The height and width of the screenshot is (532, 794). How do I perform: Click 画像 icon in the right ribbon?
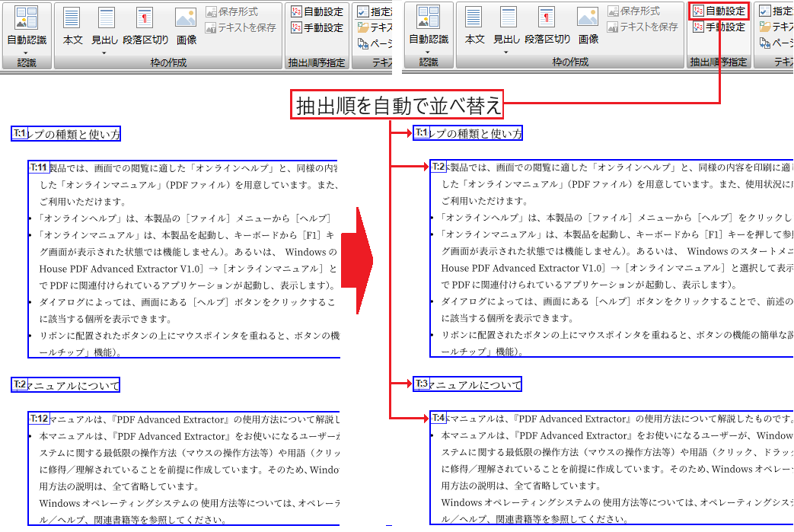[x=588, y=21]
